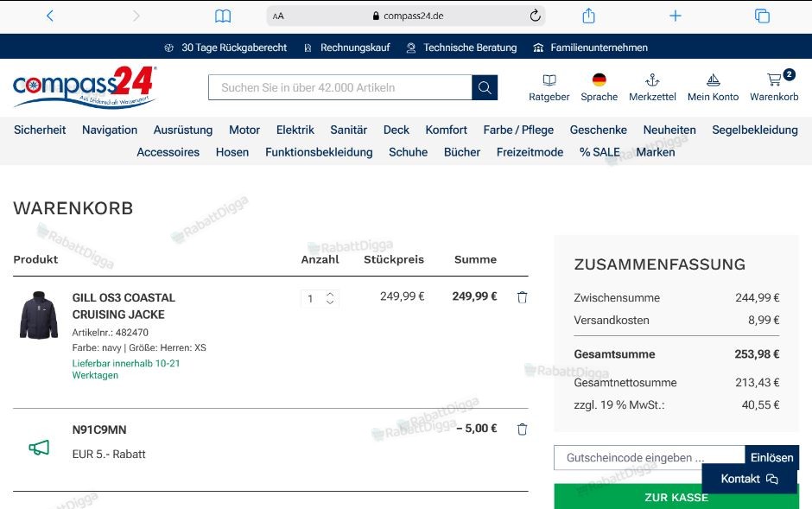812x509 pixels.
Task: Click the Zwischensumme 244,99 € value
Action: [x=757, y=298]
